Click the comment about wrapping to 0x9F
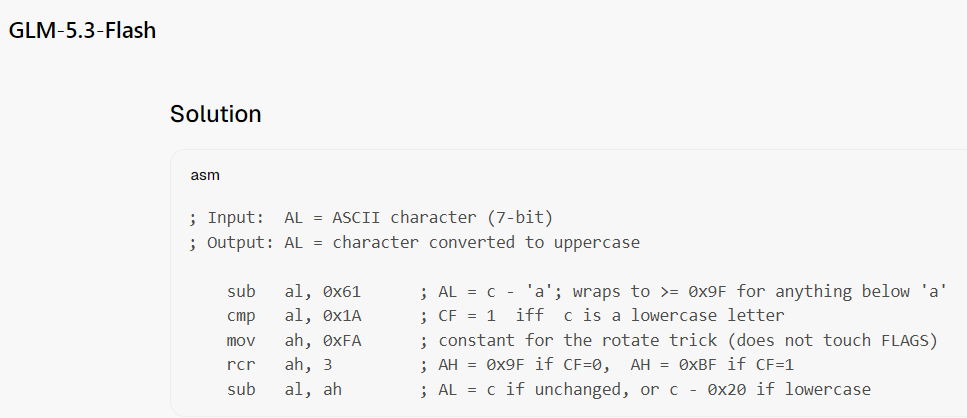Screen dimensions: 967x418 [x=683, y=292]
